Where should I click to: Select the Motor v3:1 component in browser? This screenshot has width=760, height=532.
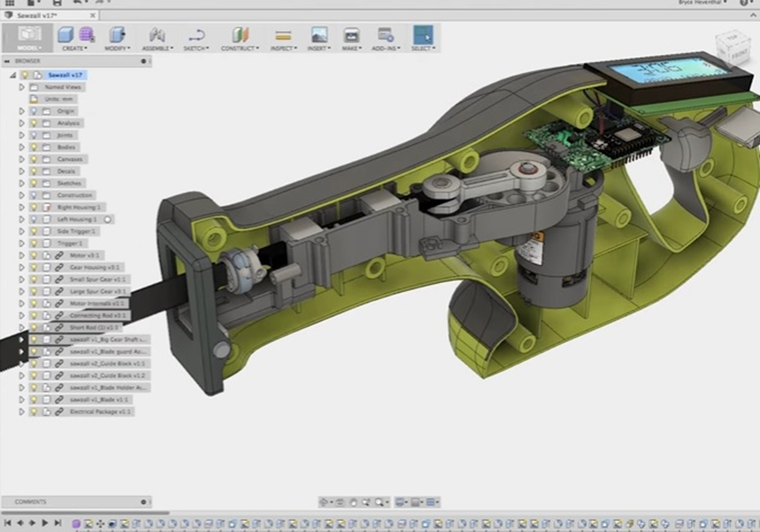click(x=84, y=255)
